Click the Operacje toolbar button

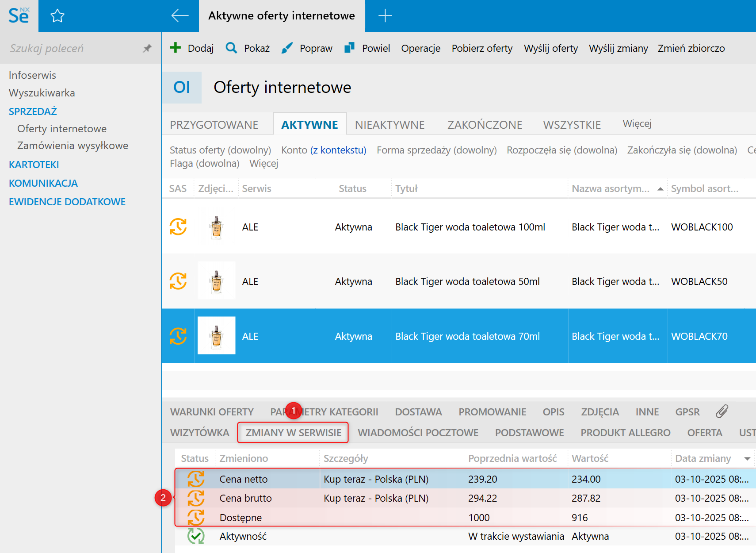pyautogui.click(x=421, y=48)
